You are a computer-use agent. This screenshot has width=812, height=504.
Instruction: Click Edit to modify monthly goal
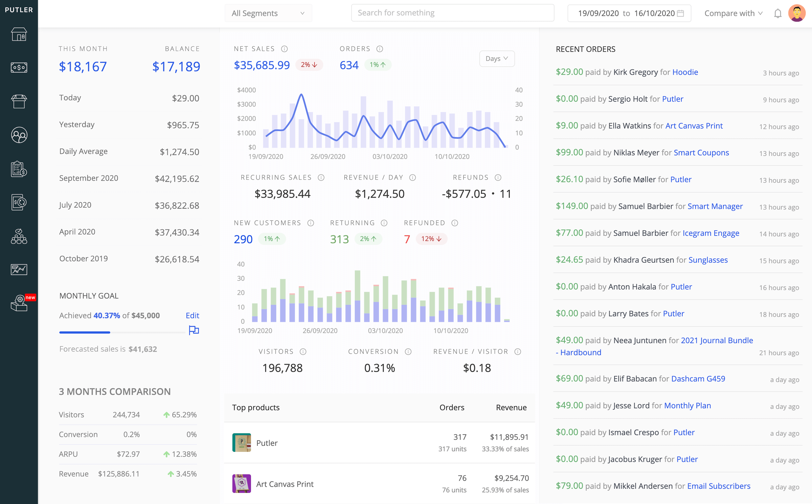pos(192,315)
